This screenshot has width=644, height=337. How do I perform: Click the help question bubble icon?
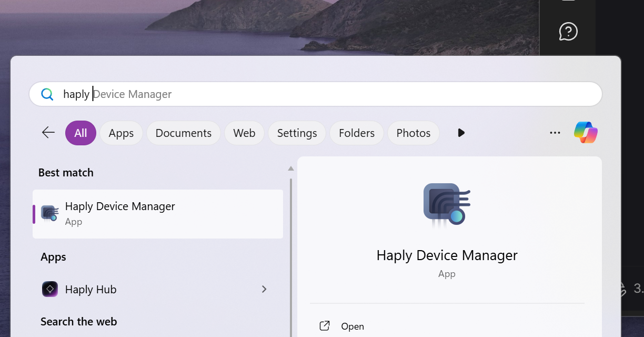(568, 32)
